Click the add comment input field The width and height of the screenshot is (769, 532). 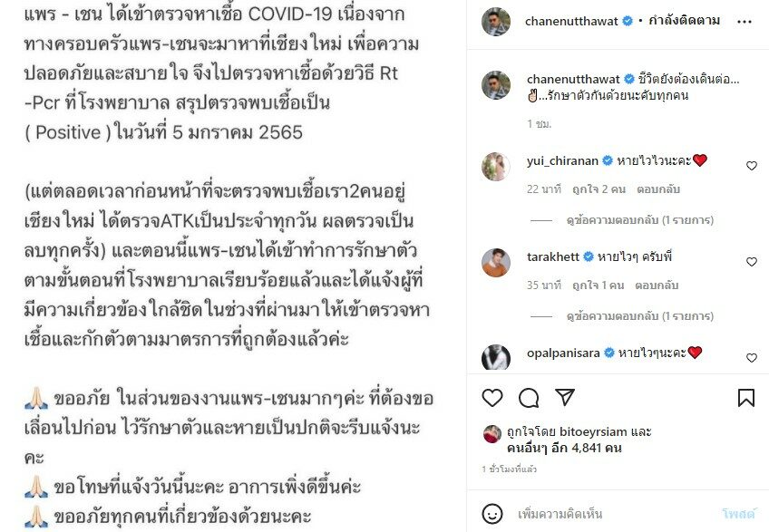pyautogui.click(x=613, y=514)
